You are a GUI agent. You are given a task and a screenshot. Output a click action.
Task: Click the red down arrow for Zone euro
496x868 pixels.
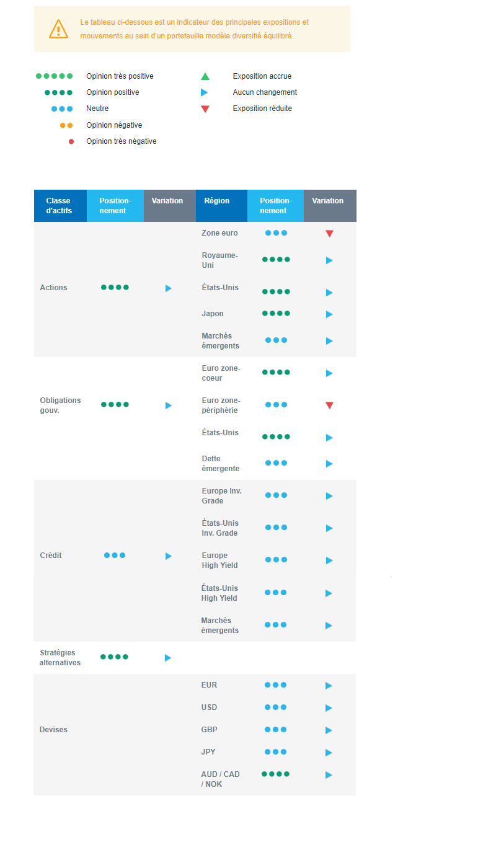(329, 234)
